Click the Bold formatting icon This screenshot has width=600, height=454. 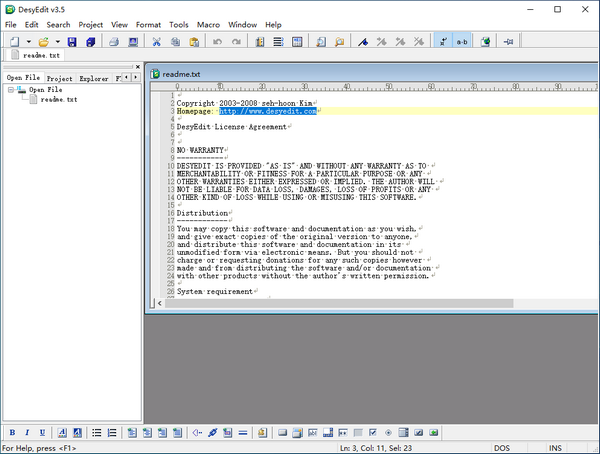pyautogui.click(x=11, y=432)
